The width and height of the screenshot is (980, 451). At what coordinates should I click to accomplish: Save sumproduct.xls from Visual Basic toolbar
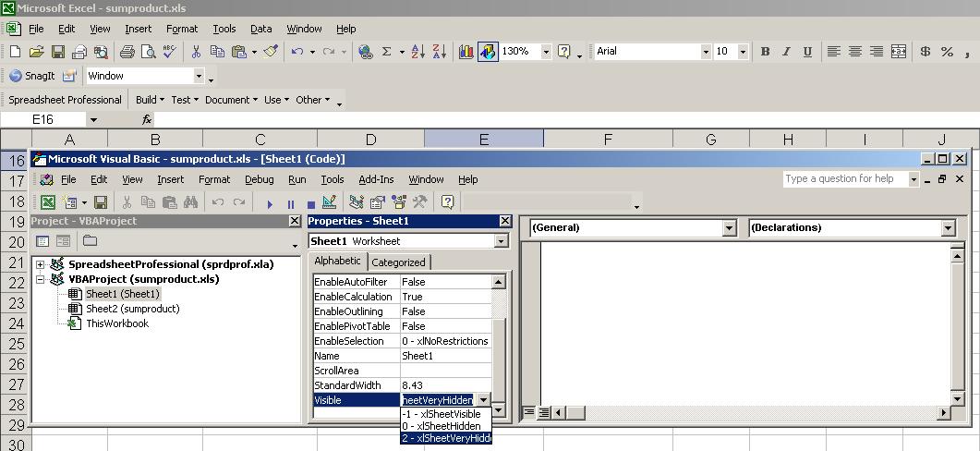(100, 202)
